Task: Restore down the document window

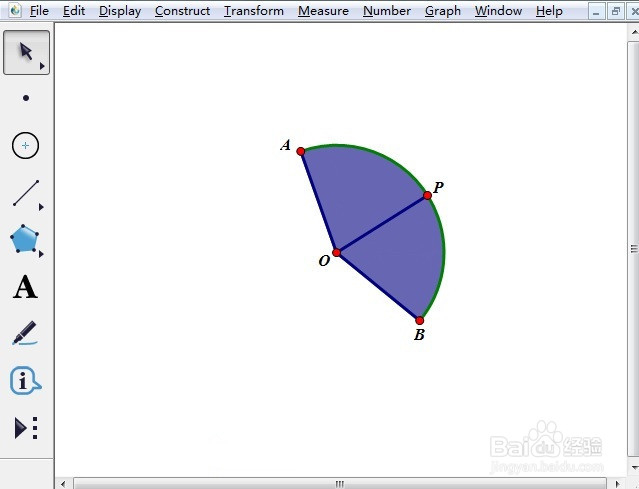Action: [x=616, y=12]
